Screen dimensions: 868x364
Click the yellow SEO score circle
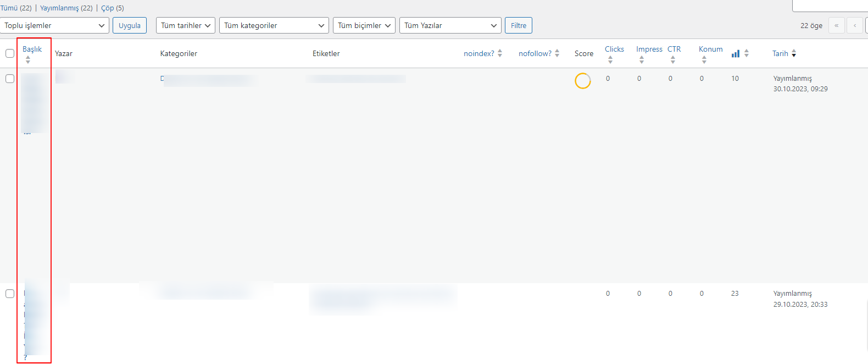[582, 81]
